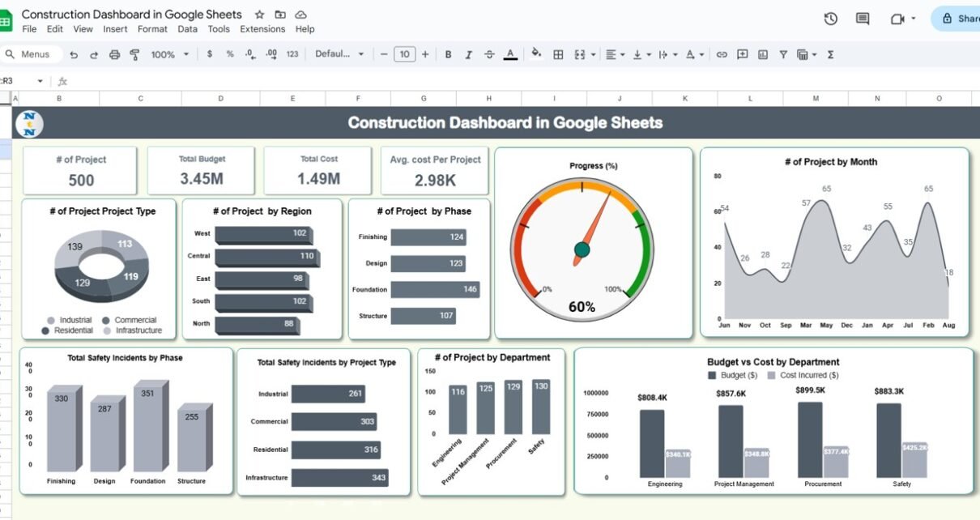Search menus via Menus box
The height and width of the screenshot is (520, 980).
(30, 54)
